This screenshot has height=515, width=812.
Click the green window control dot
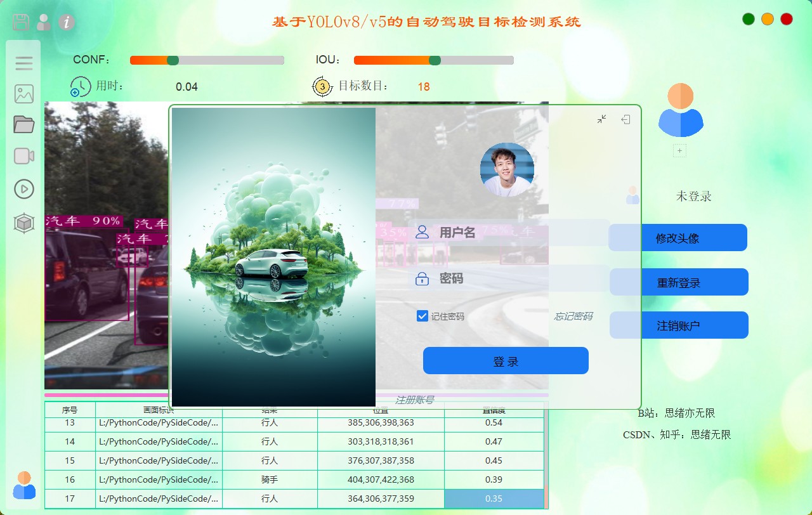749,19
